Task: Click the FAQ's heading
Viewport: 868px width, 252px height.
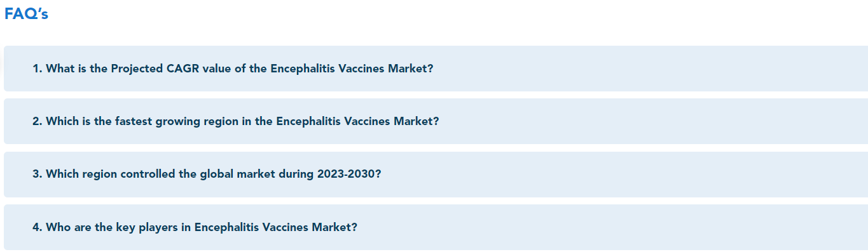Action: click(27, 15)
